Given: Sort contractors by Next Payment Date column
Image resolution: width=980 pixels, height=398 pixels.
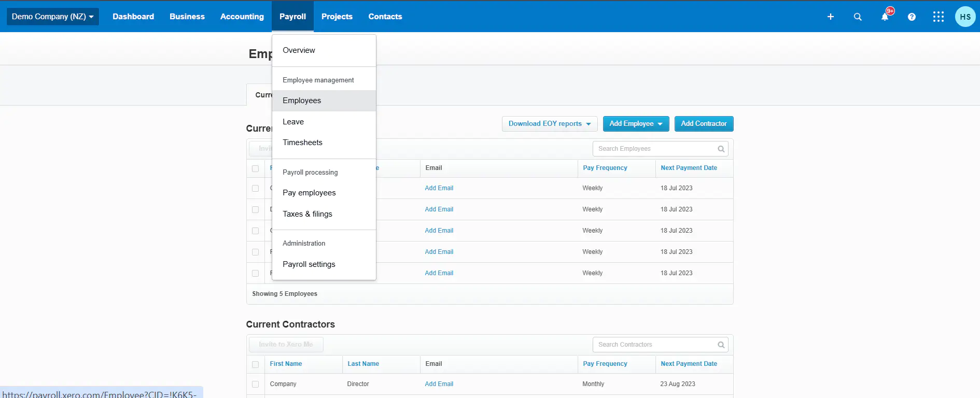Looking at the screenshot, I should click(x=689, y=364).
